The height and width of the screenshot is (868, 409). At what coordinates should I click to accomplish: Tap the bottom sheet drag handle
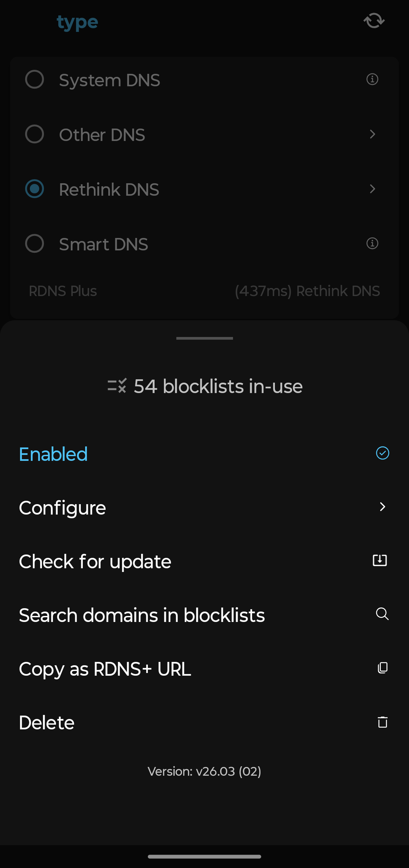click(204, 338)
